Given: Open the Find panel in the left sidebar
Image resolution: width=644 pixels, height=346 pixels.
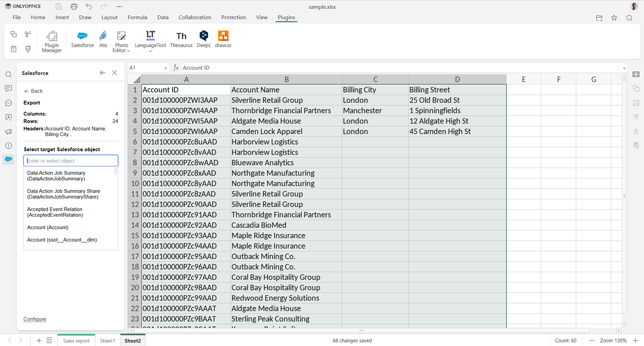Looking at the screenshot, I should [x=8, y=75].
